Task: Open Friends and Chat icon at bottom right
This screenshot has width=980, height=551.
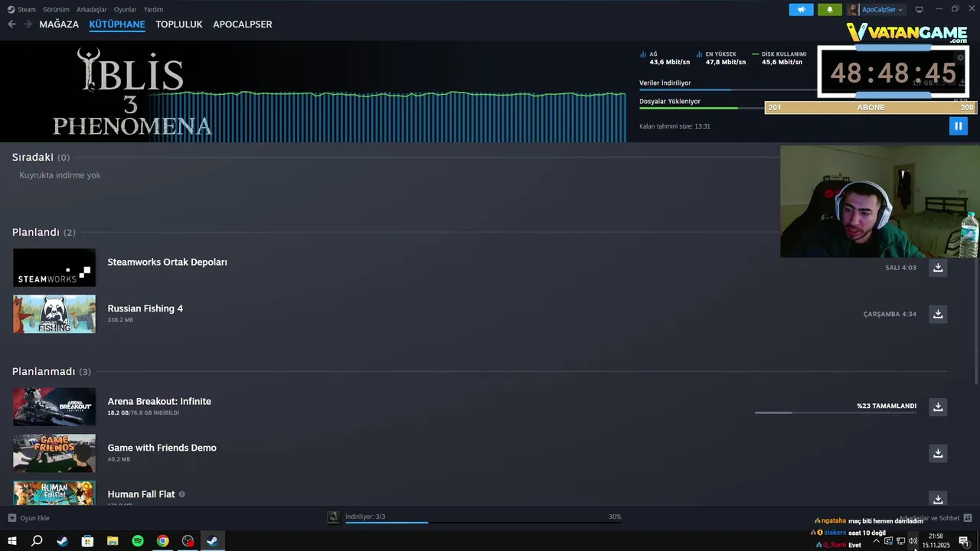Action: point(968,518)
